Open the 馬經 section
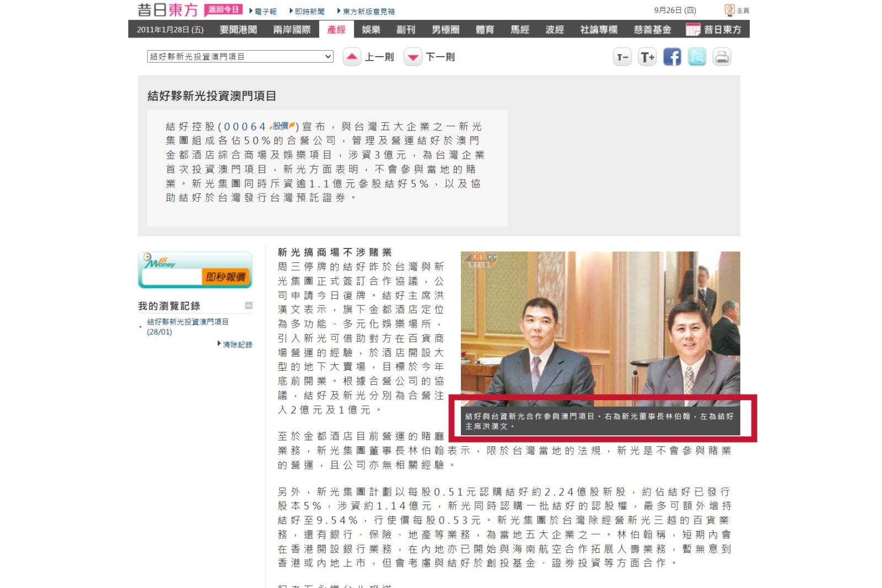882x588 pixels. pos(520,29)
